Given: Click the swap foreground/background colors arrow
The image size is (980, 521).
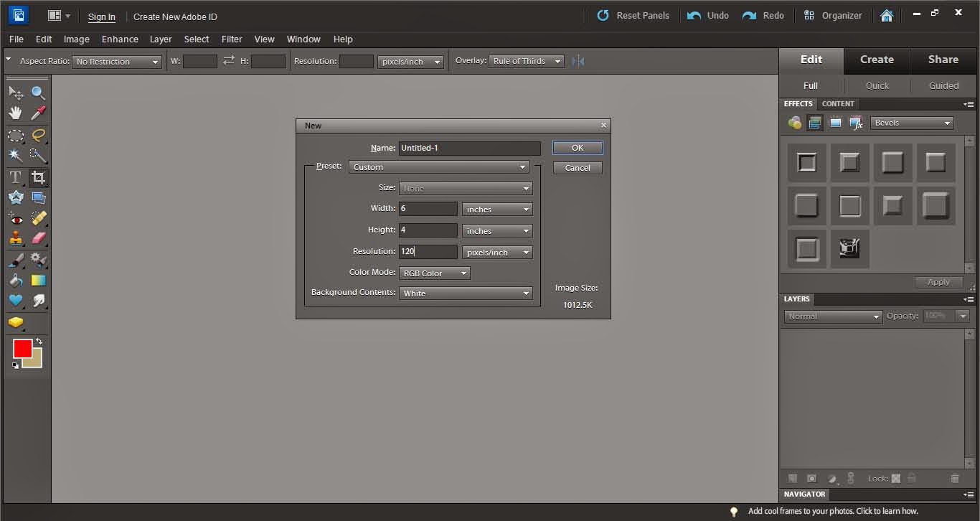Looking at the screenshot, I should [x=39, y=342].
